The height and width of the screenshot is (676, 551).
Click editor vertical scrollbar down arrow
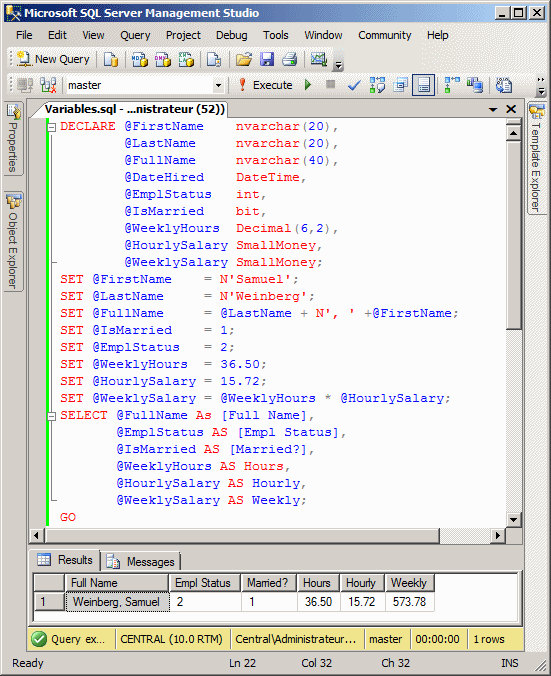point(513,520)
